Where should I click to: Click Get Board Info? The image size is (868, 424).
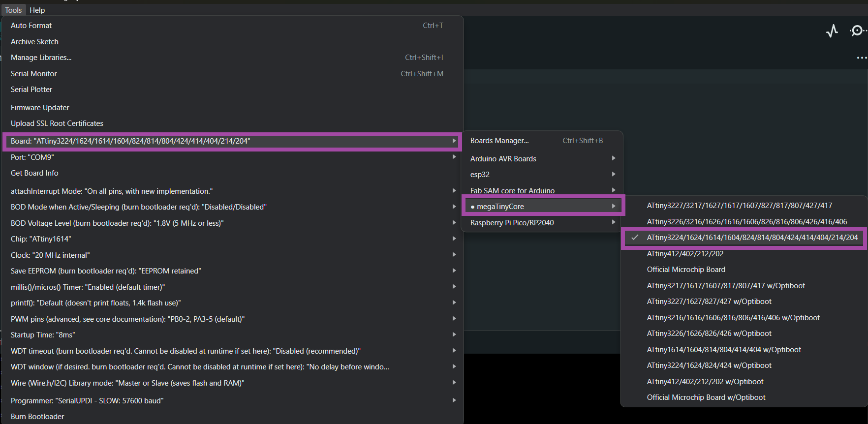pyautogui.click(x=34, y=173)
